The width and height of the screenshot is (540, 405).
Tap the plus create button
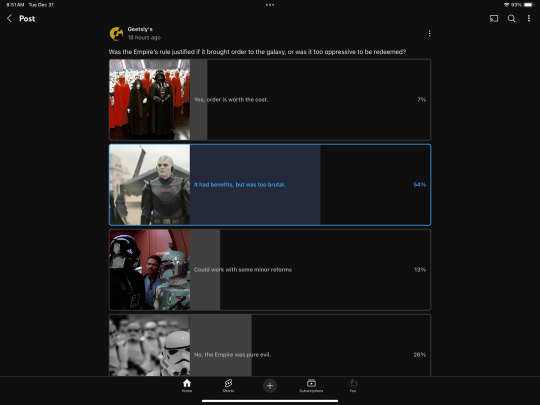270,385
